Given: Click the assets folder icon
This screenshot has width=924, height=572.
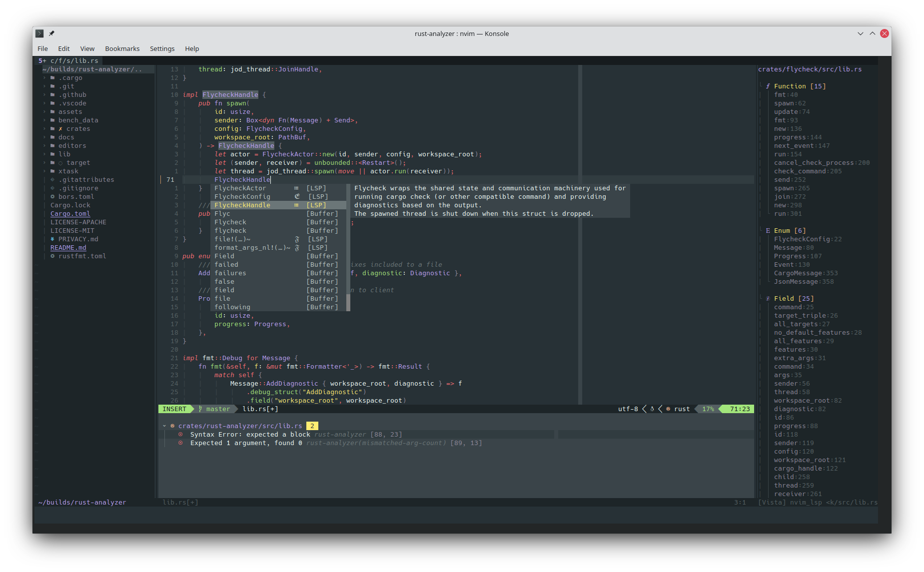Looking at the screenshot, I should click(x=52, y=112).
